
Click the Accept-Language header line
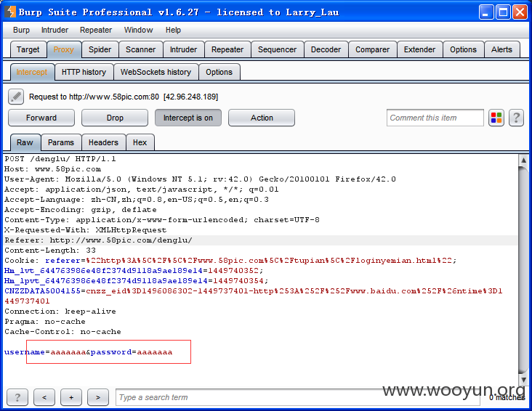click(x=137, y=200)
